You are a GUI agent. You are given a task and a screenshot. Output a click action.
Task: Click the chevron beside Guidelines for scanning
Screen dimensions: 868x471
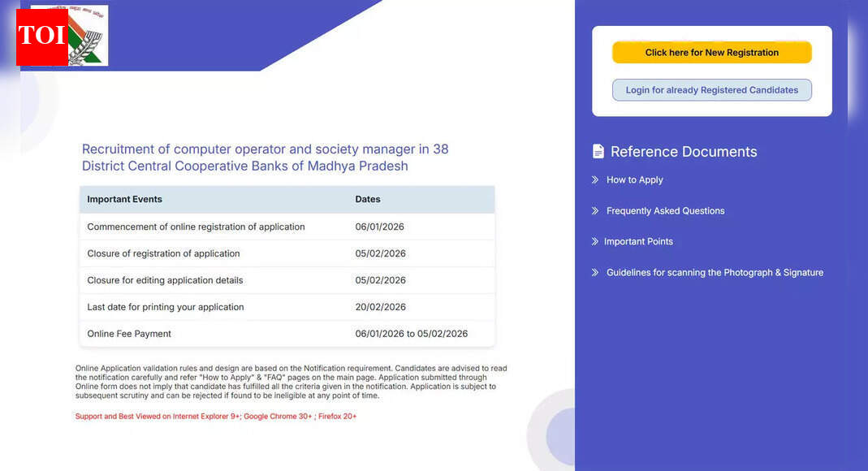(594, 272)
